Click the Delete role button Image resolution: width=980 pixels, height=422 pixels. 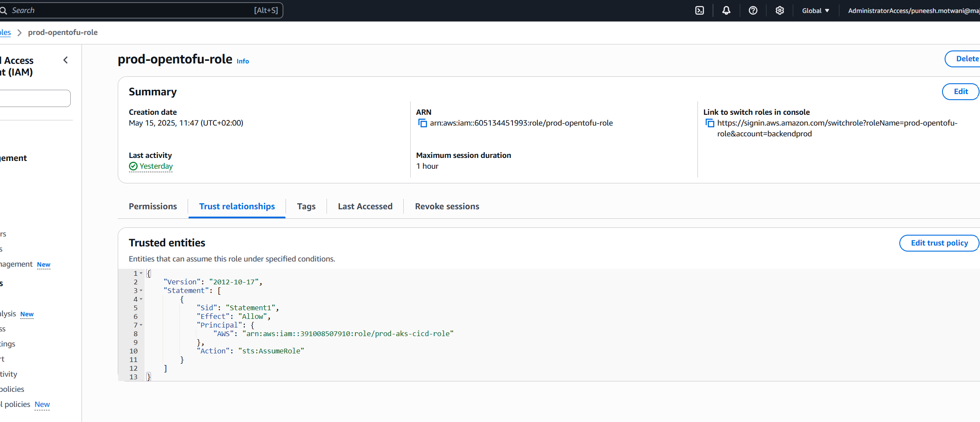click(x=967, y=59)
